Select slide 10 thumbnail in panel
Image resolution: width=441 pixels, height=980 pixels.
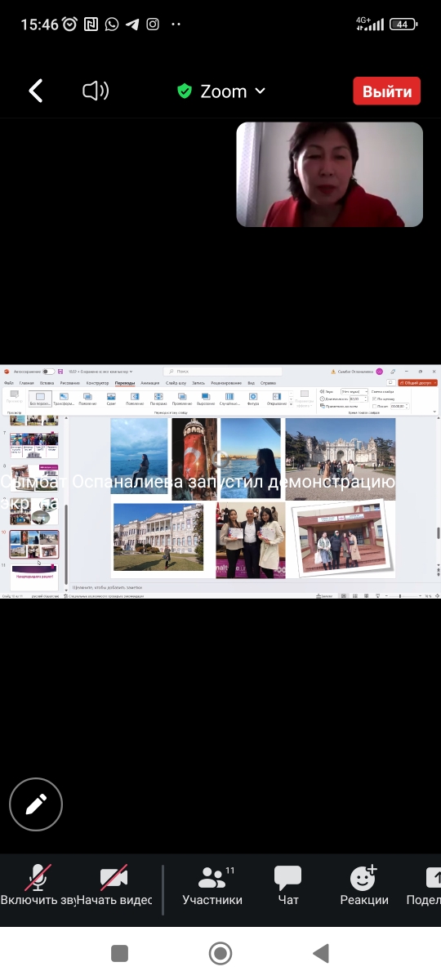click(x=34, y=544)
